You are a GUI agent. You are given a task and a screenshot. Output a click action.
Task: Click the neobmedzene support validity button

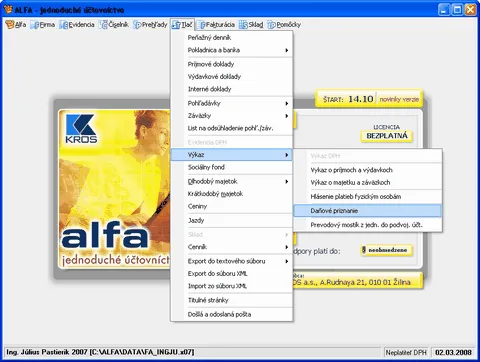click(x=387, y=250)
